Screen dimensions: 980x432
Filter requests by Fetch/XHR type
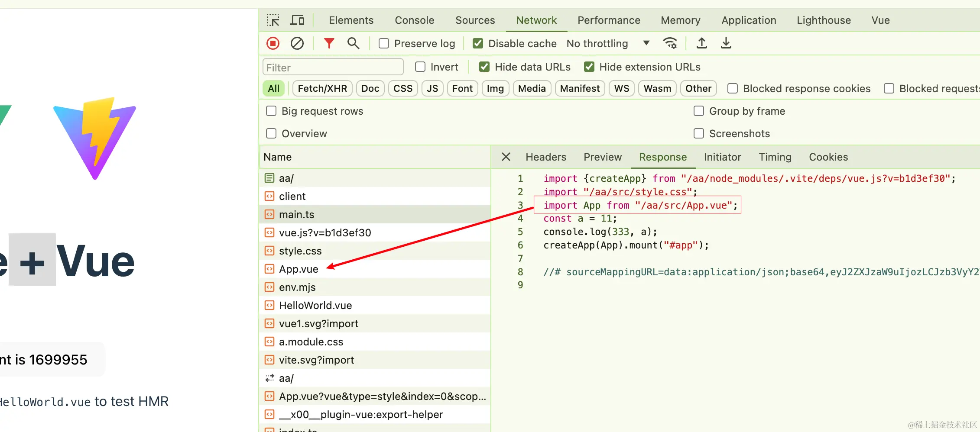point(322,89)
